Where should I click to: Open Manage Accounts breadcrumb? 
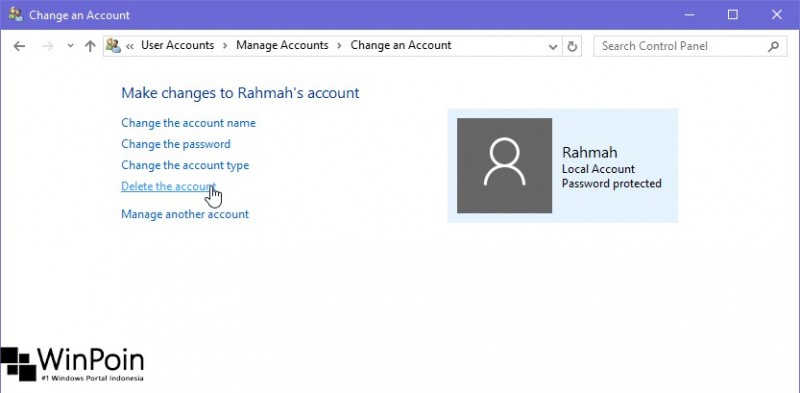(282, 45)
